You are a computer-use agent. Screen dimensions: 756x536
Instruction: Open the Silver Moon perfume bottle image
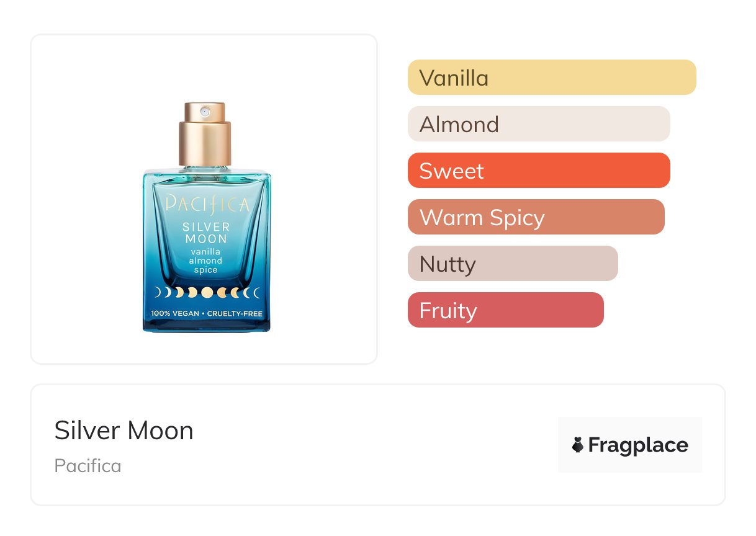(207, 217)
